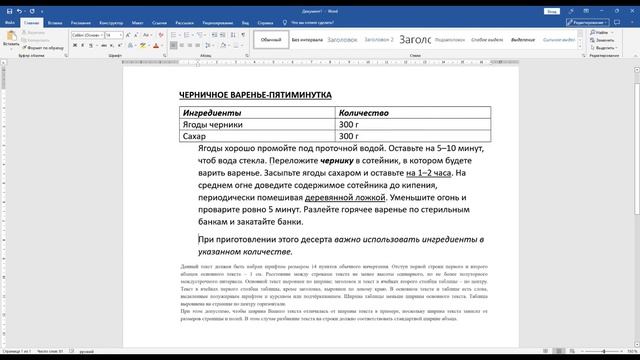Switch to Read Mode view
Viewport: 640px width, 360px height.
tap(546, 351)
